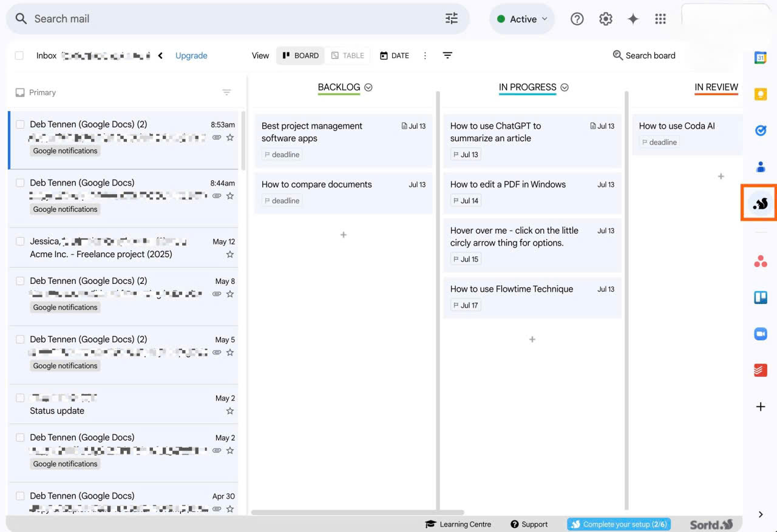Click the Upgrade link
777x532 pixels.
tap(191, 55)
